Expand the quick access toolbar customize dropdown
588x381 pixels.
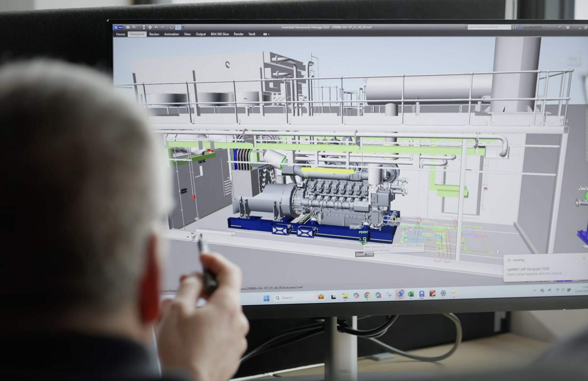point(183,27)
